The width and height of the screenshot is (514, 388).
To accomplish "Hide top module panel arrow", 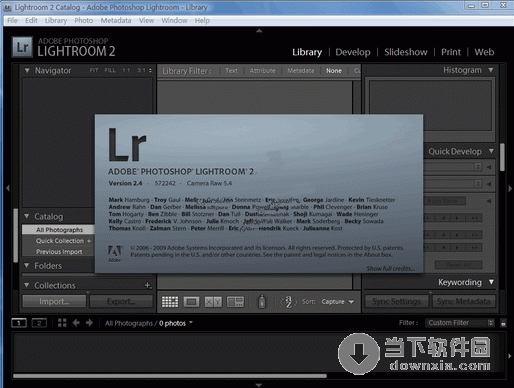I will pyautogui.click(x=259, y=31).
